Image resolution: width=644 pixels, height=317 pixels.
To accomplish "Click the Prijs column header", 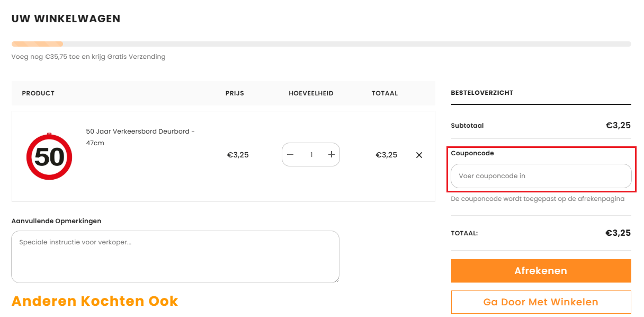I will click(x=235, y=93).
